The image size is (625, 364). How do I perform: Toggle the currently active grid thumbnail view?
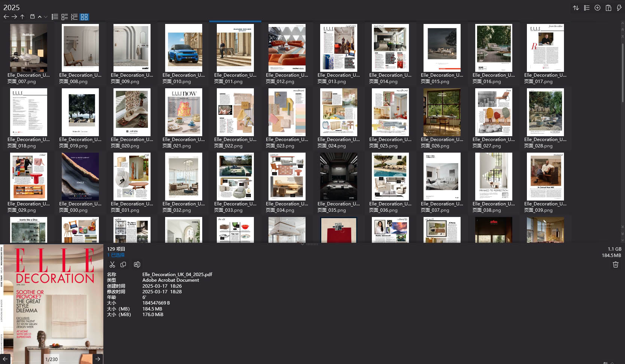(x=84, y=16)
